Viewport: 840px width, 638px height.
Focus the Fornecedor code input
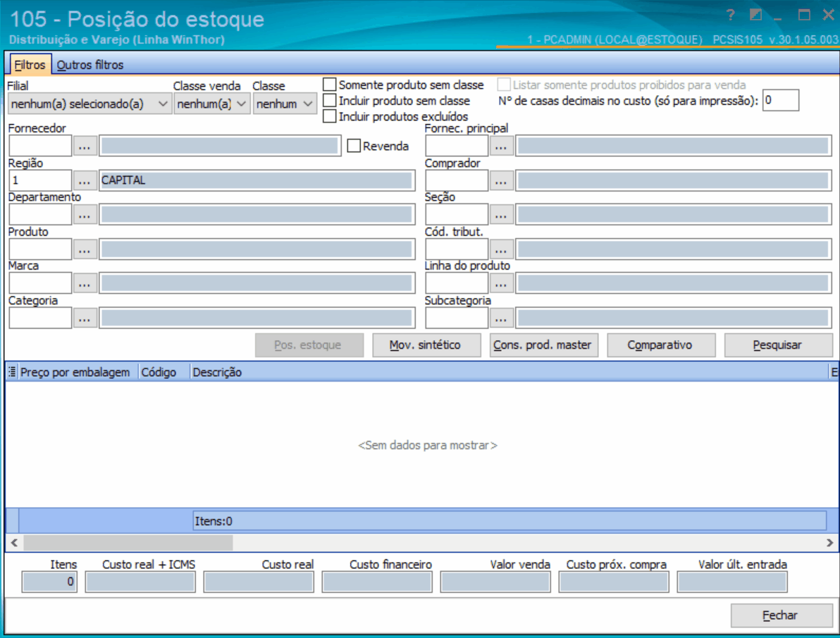click(x=40, y=146)
